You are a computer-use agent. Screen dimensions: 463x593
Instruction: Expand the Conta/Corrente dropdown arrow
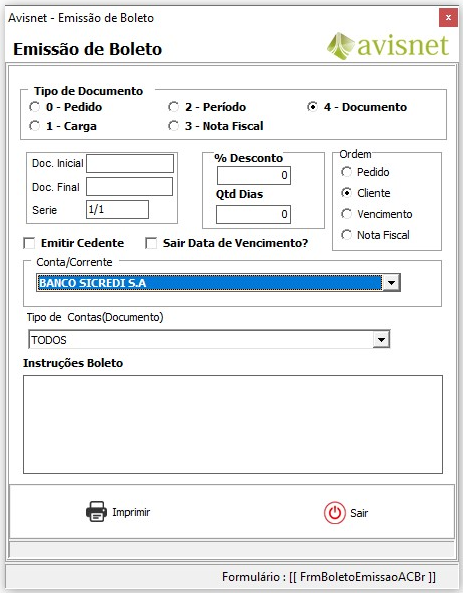[392, 283]
